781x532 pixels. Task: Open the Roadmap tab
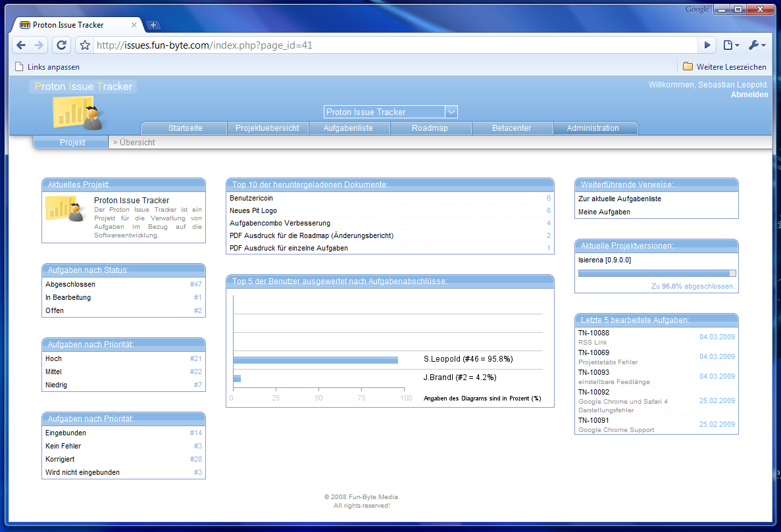coord(430,128)
